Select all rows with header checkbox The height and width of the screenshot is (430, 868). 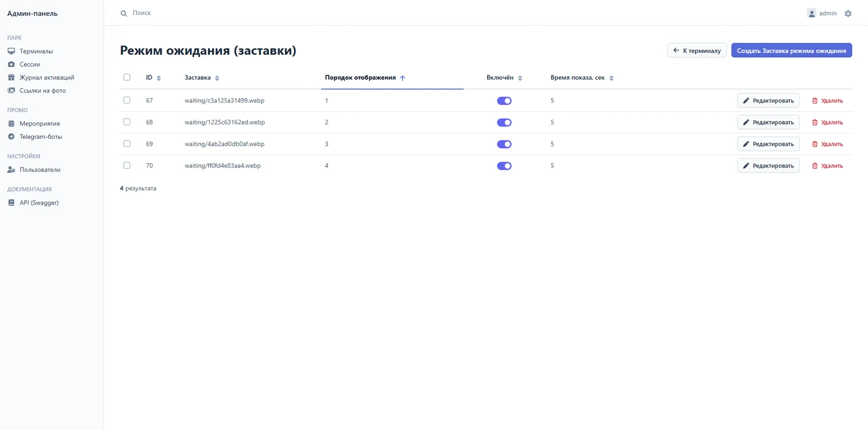click(127, 77)
